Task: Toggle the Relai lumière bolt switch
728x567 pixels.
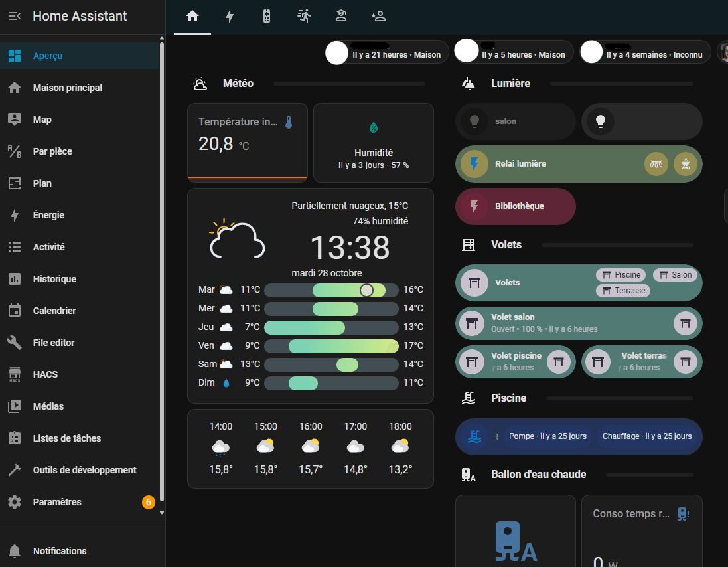Action: click(474, 164)
